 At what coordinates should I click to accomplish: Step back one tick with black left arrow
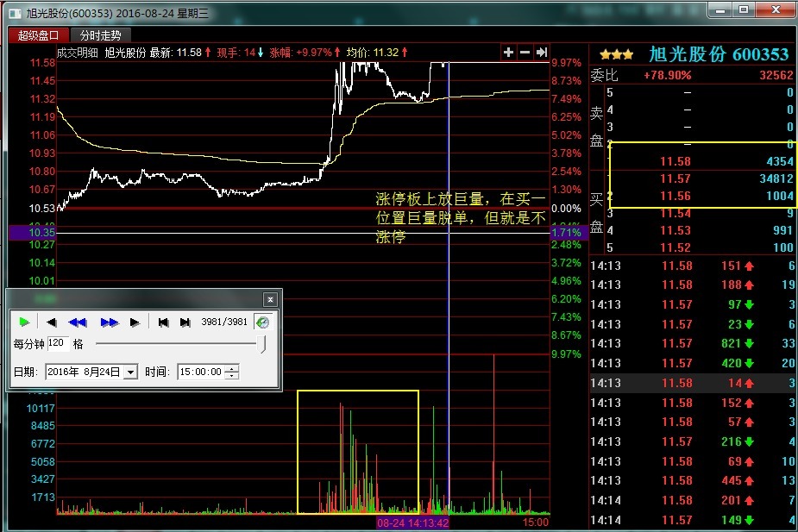pos(51,322)
